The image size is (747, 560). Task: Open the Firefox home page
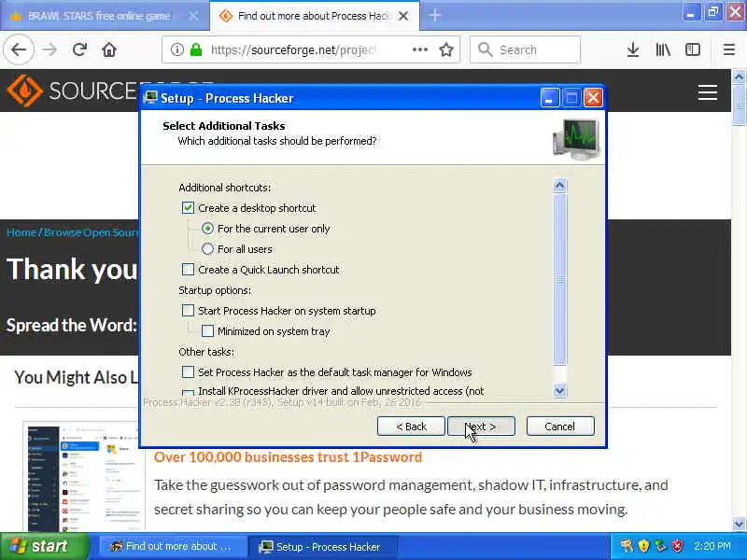[x=109, y=49]
